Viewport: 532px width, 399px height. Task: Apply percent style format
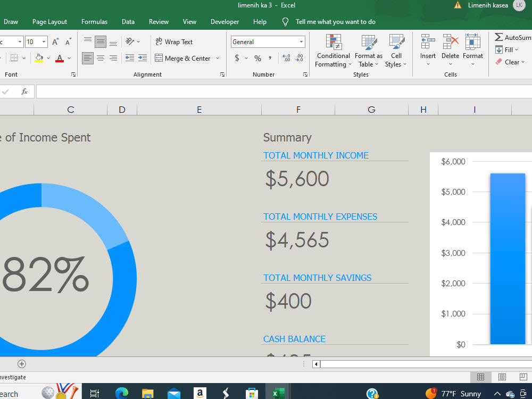[257, 59]
